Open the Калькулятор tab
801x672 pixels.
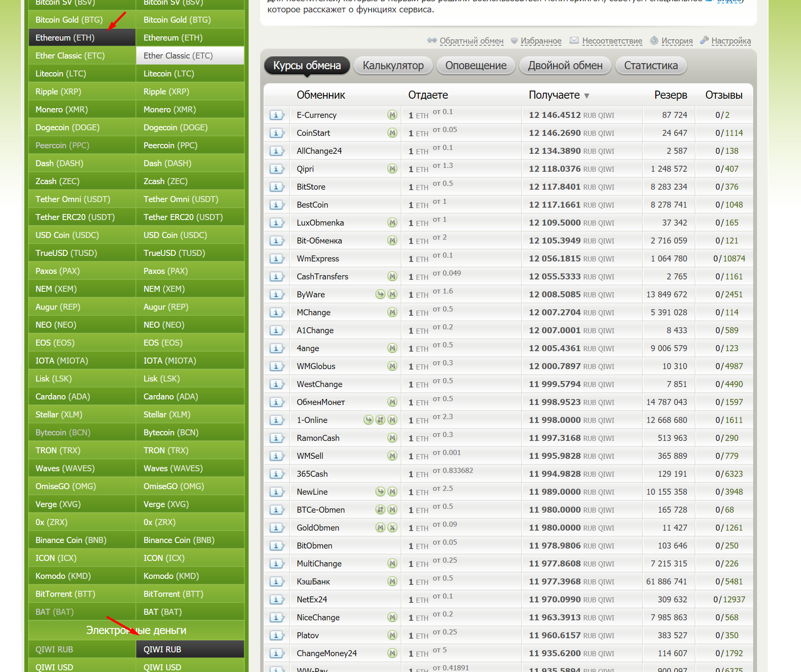[x=393, y=66]
